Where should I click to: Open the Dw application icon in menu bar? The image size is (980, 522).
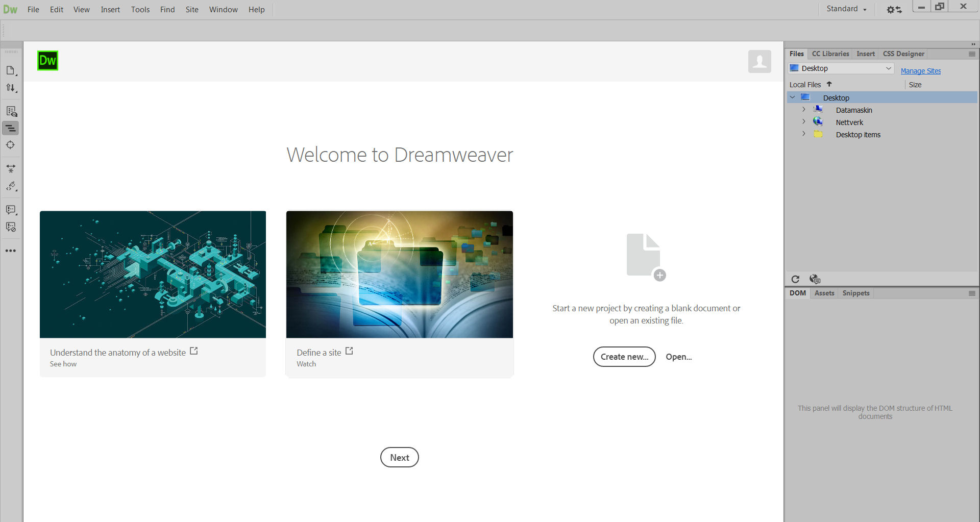coord(10,9)
